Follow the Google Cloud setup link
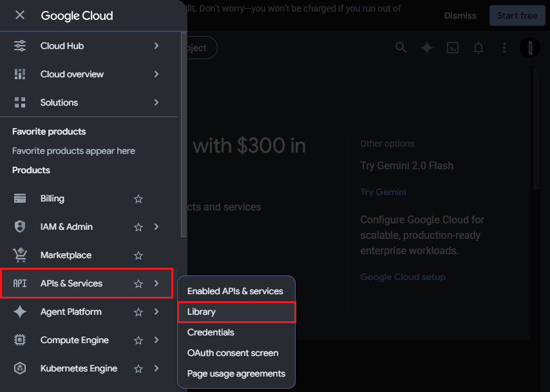 (403, 277)
